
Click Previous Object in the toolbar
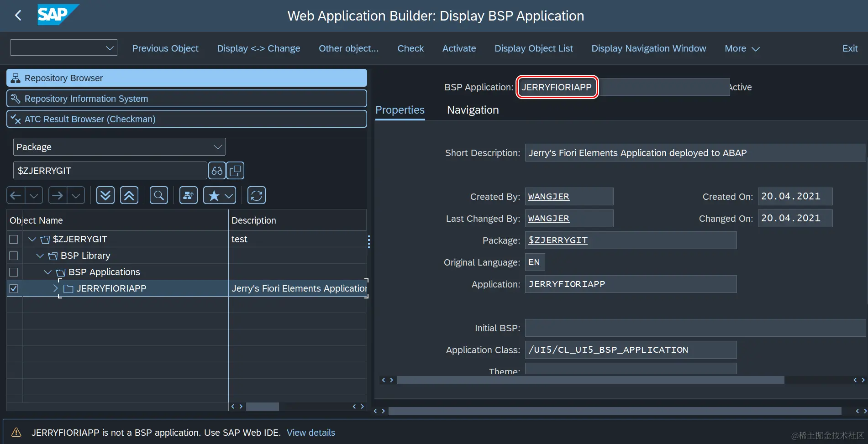(165, 48)
